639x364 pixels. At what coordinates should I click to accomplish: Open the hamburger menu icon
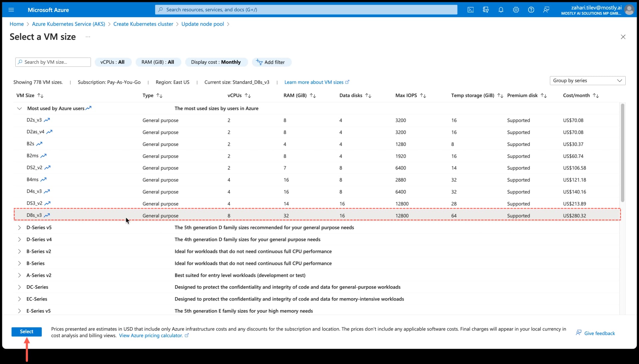pyautogui.click(x=11, y=10)
